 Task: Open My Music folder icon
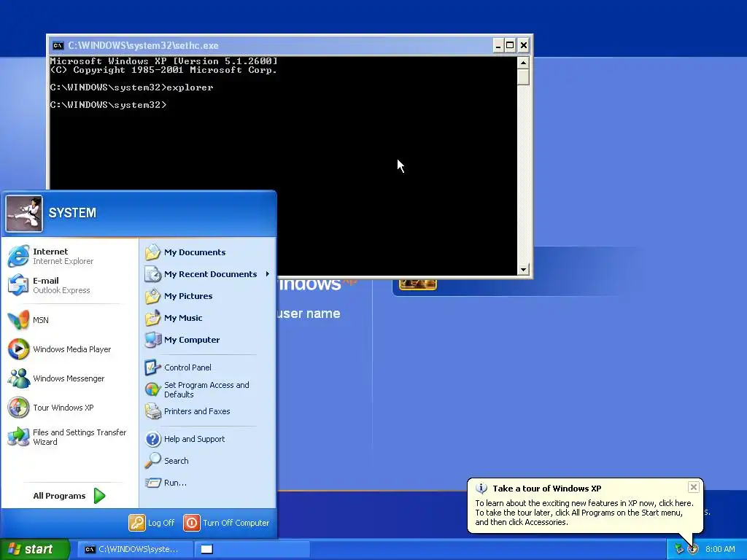(153, 318)
